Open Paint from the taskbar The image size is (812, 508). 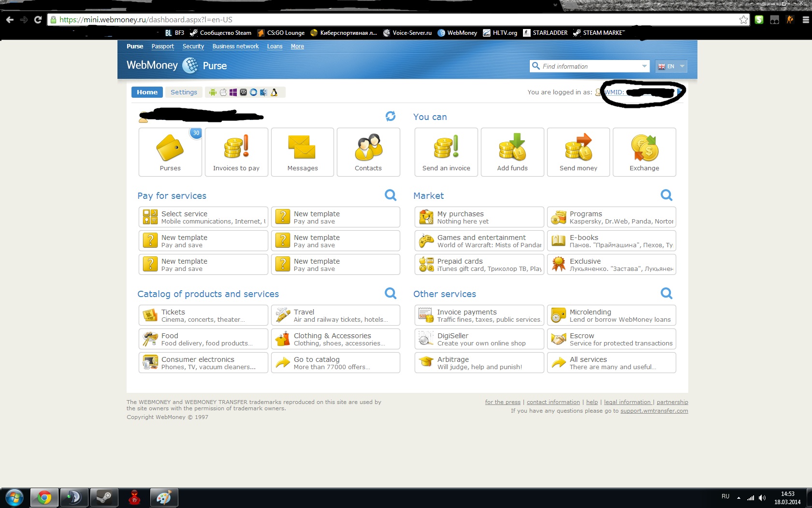tap(164, 497)
